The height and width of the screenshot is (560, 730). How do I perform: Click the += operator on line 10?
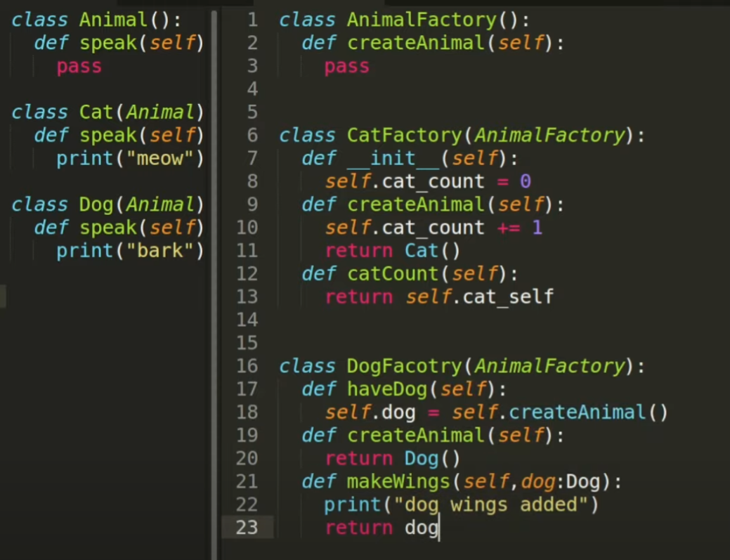[x=509, y=228]
